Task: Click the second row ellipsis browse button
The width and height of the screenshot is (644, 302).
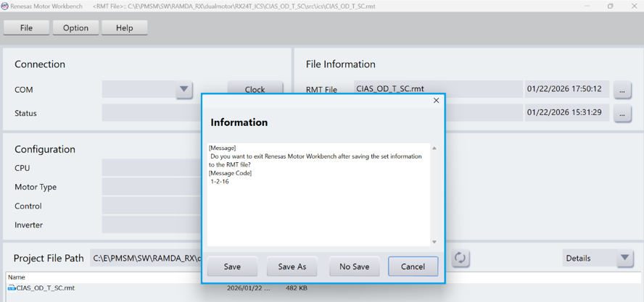Action: pos(622,113)
